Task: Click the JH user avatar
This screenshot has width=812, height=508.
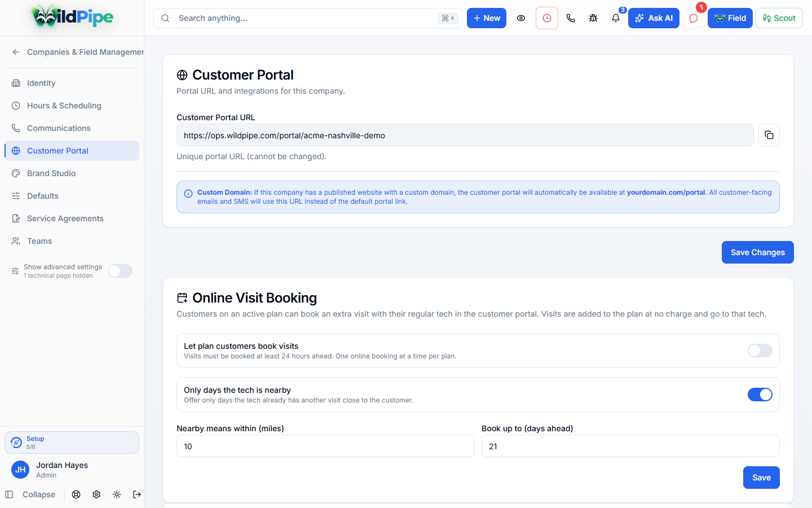Action: 20,470
